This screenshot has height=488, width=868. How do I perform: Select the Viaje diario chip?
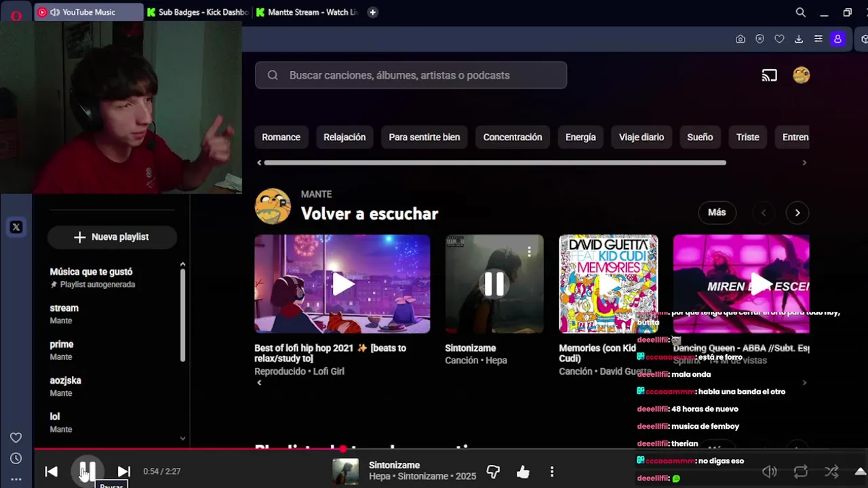tap(642, 137)
